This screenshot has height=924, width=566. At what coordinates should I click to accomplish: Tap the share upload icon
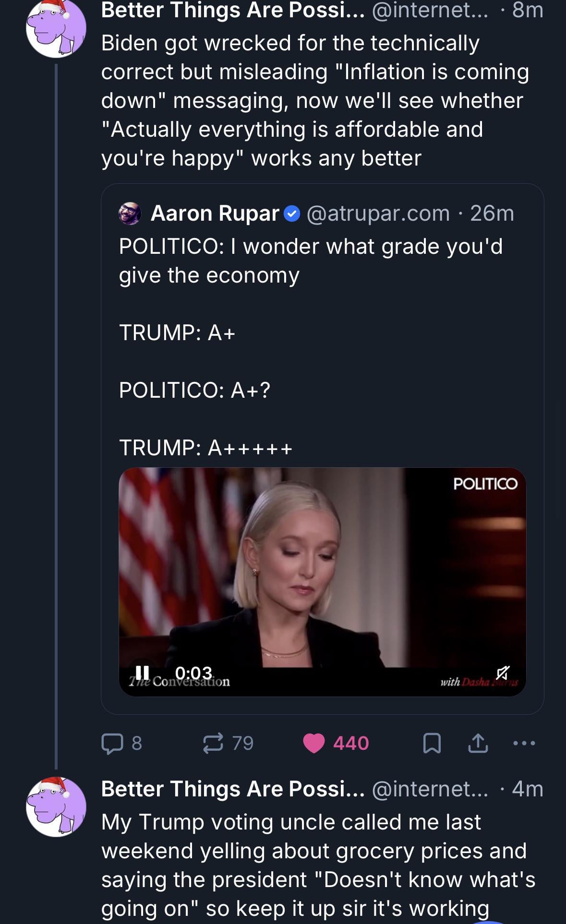tap(478, 743)
